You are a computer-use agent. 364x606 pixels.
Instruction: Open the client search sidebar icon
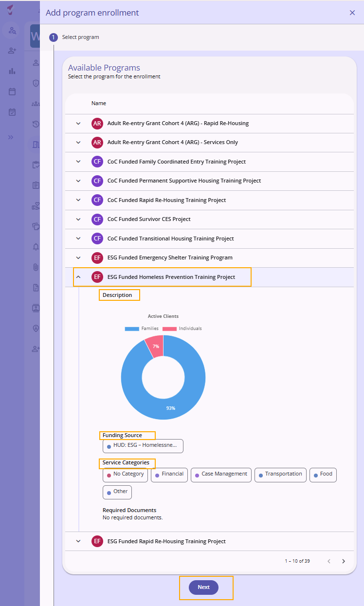[x=12, y=31]
